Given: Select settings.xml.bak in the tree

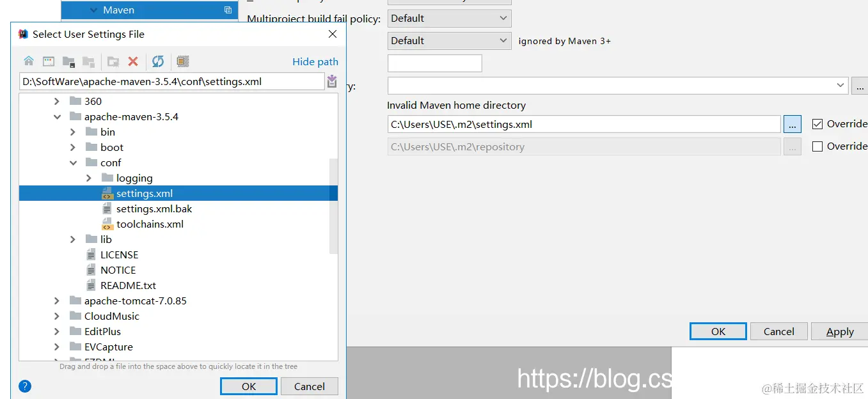Looking at the screenshot, I should [x=154, y=209].
